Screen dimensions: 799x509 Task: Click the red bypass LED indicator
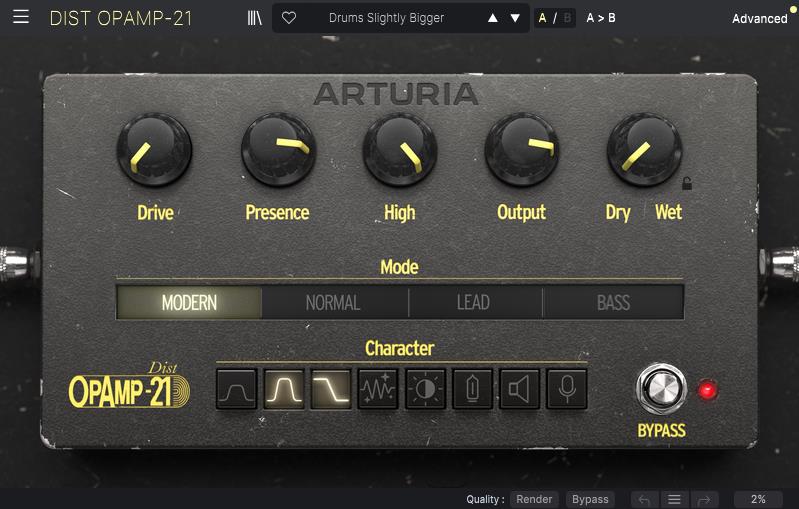(x=707, y=390)
